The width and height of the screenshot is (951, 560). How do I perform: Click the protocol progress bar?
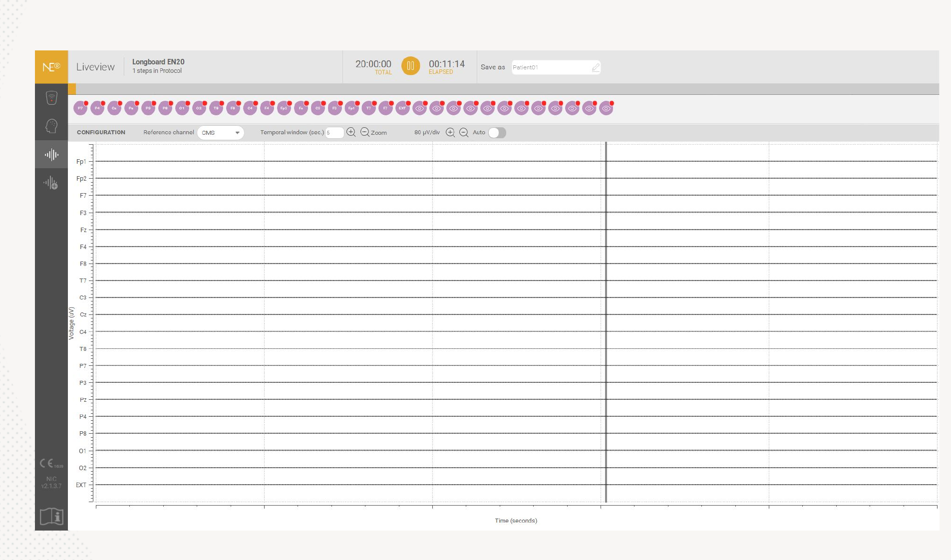[504, 89]
